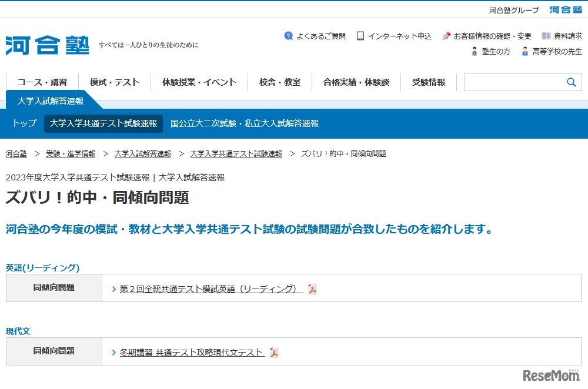Click 大学入学共通テスト試験速報 breadcrumb link

coord(236,153)
